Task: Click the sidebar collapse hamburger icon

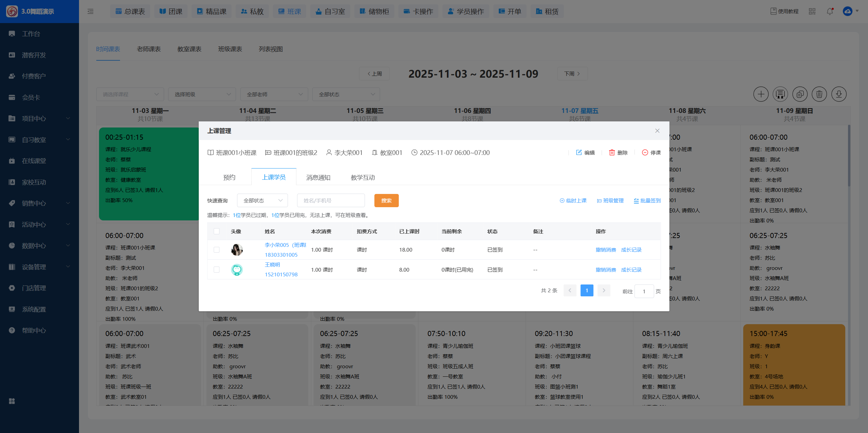Action: 90,12
